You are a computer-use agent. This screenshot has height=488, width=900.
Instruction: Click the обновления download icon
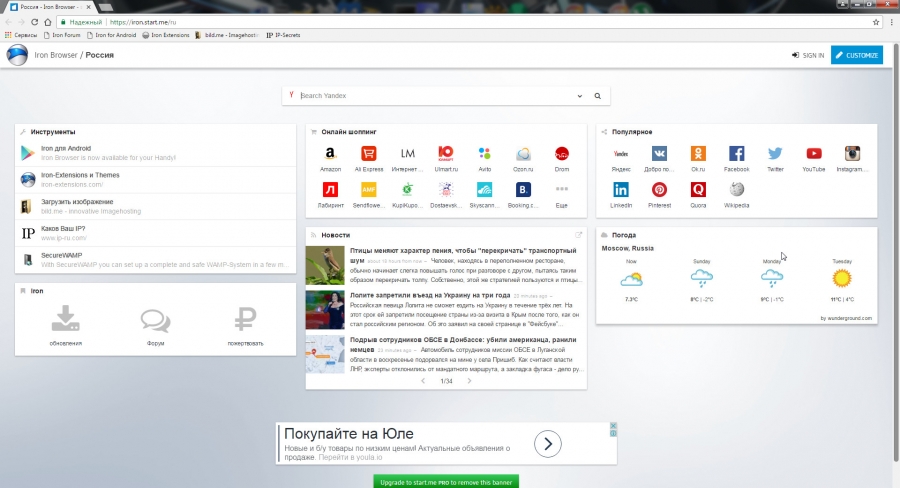(65, 319)
